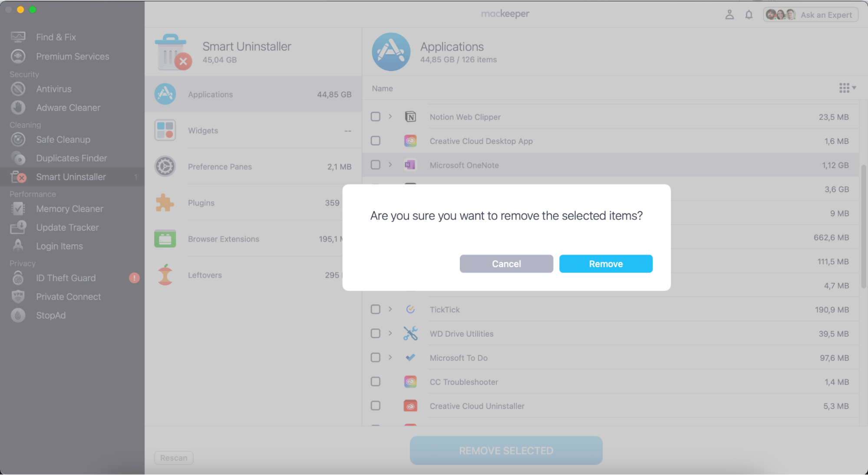Viewport: 868px width, 475px height.
Task: Select the Update Tracker icon
Action: pyautogui.click(x=18, y=227)
